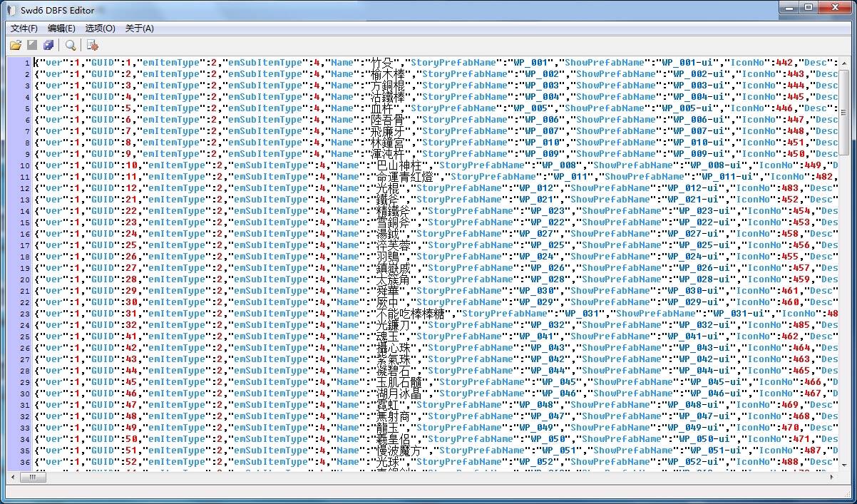Screen dimensions: 857x504
Task: Close the Swd6 DBFS Editor window
Action: point(835,8)
